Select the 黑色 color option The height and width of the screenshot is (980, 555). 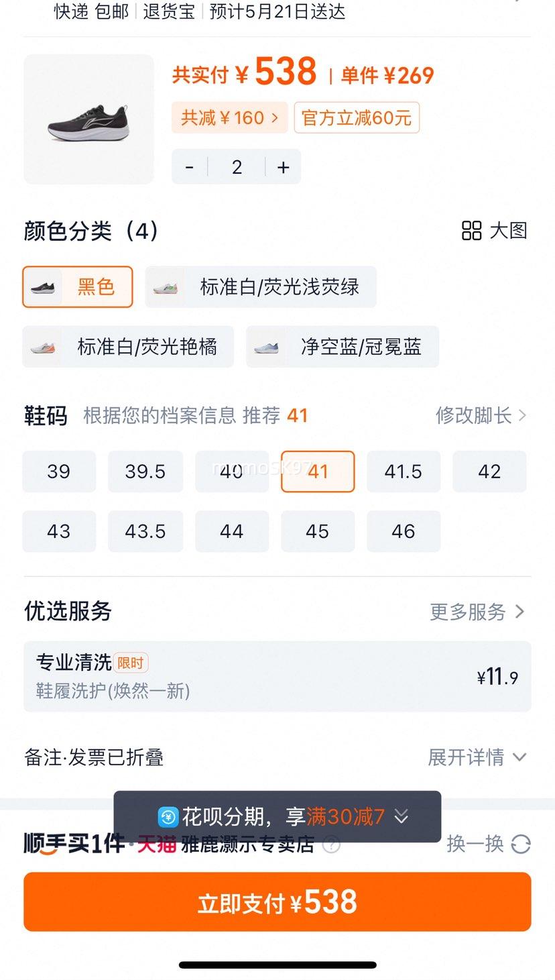pos(78,287)
